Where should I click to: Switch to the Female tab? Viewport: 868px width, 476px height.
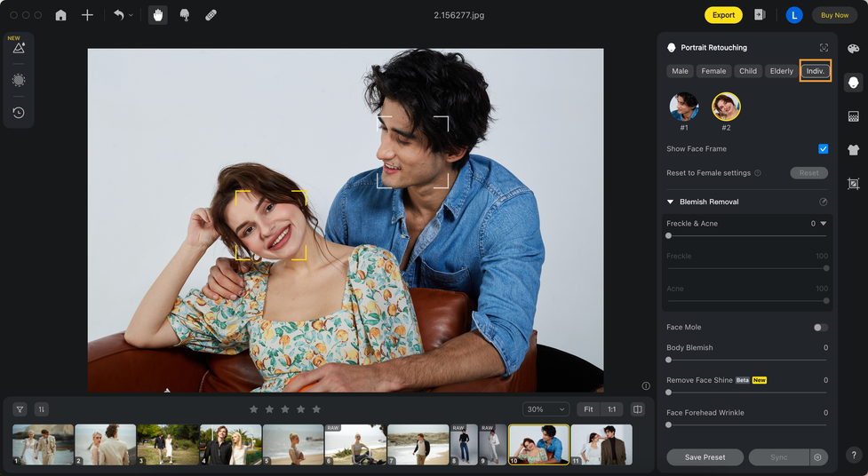[x=713, y=71]
